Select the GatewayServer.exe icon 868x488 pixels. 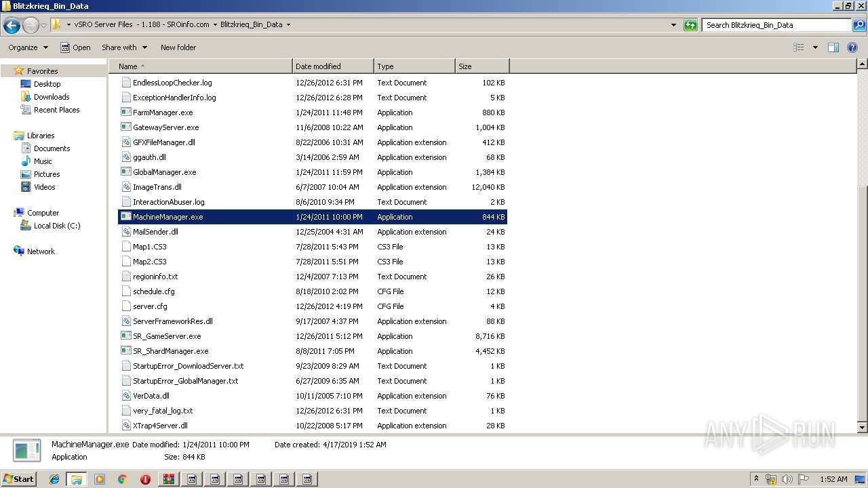[x=125, y=127]
